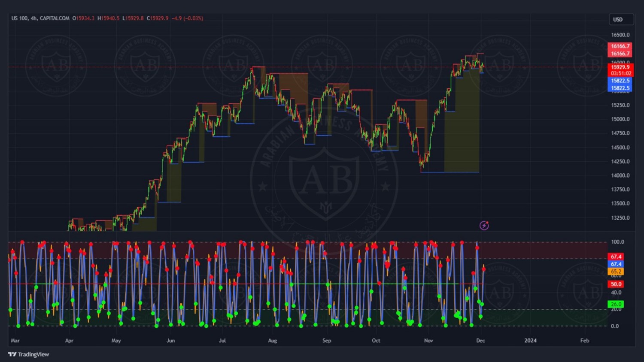Click the US 100, 4h, CAPITALCOM symbol title
The height and width of the screenshot is (362, 644).
point(40,18)
